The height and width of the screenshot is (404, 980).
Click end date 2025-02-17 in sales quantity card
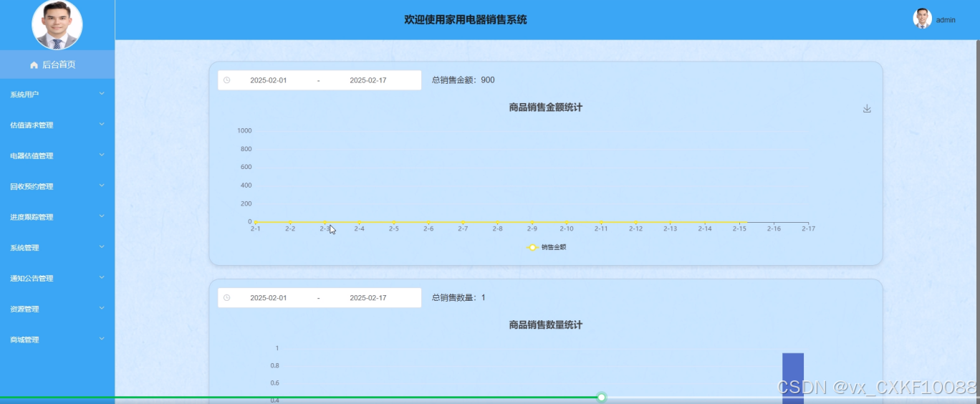pyautogui.click(x=368, y=298)
